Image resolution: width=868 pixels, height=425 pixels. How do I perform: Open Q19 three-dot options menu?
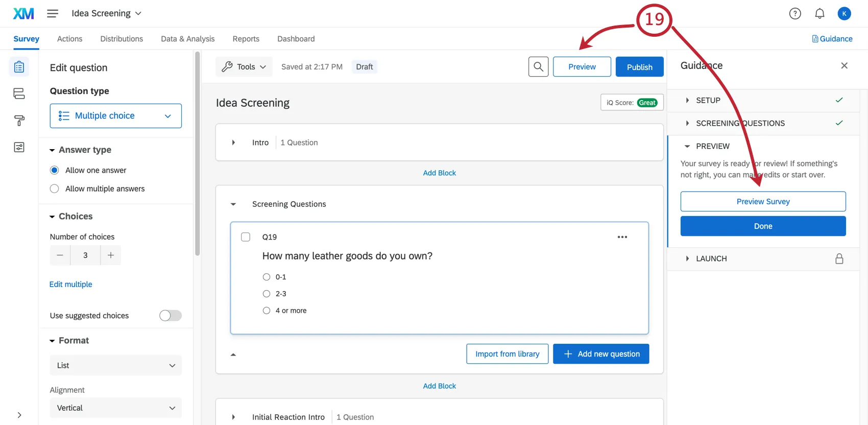point(622,237)
